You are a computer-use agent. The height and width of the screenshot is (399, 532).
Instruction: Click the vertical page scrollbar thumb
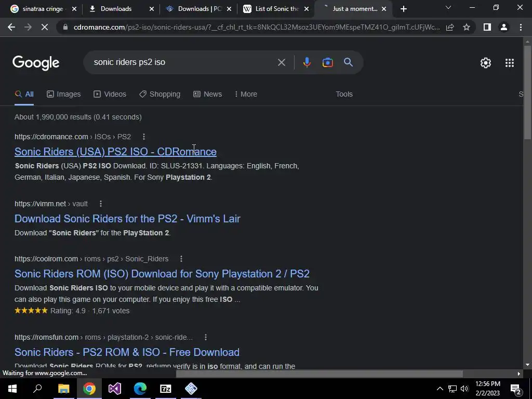point(527,91)
